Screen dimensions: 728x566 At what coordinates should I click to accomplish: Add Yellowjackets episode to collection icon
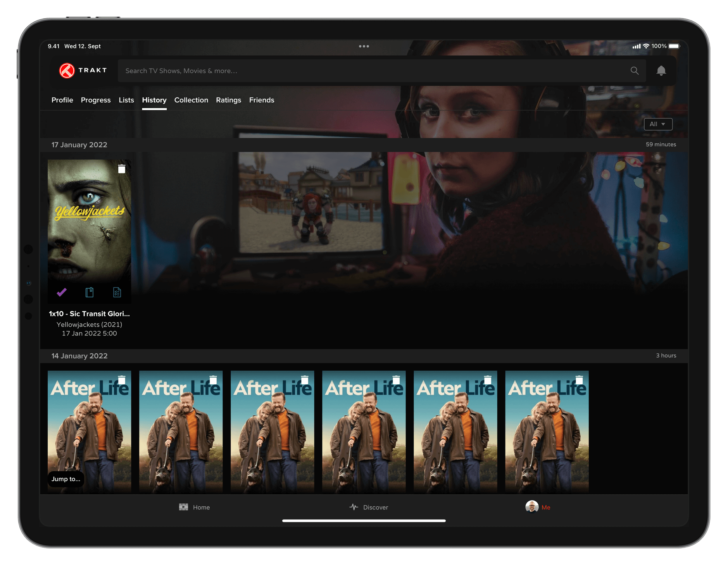click(90, 292)
